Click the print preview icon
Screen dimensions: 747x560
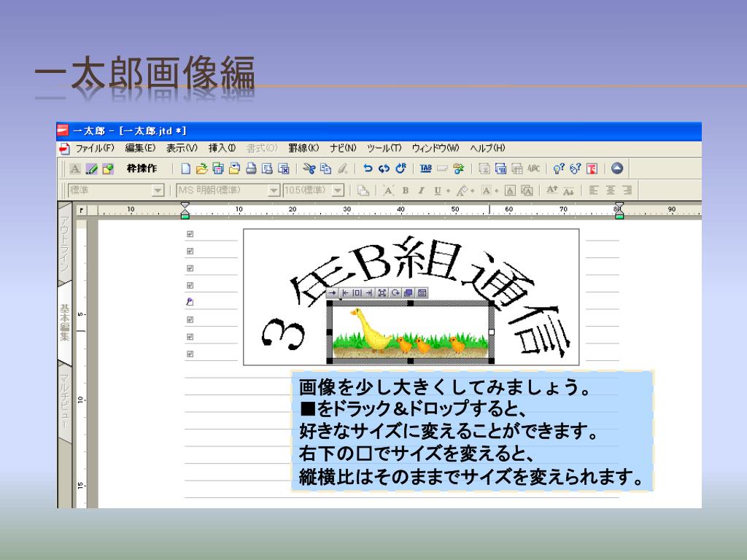point(267,168)
